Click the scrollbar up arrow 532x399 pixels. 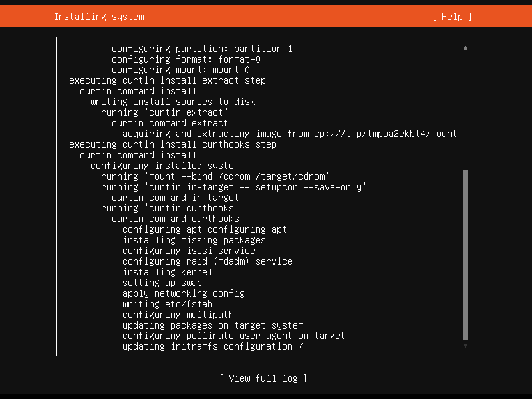click(x=465, y=48)
